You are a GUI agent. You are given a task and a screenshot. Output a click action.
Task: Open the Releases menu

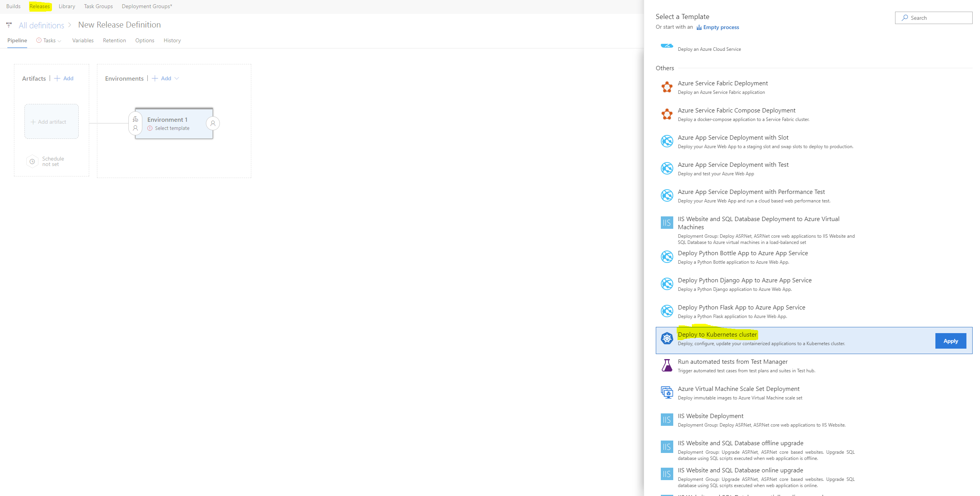pos(40,6)
